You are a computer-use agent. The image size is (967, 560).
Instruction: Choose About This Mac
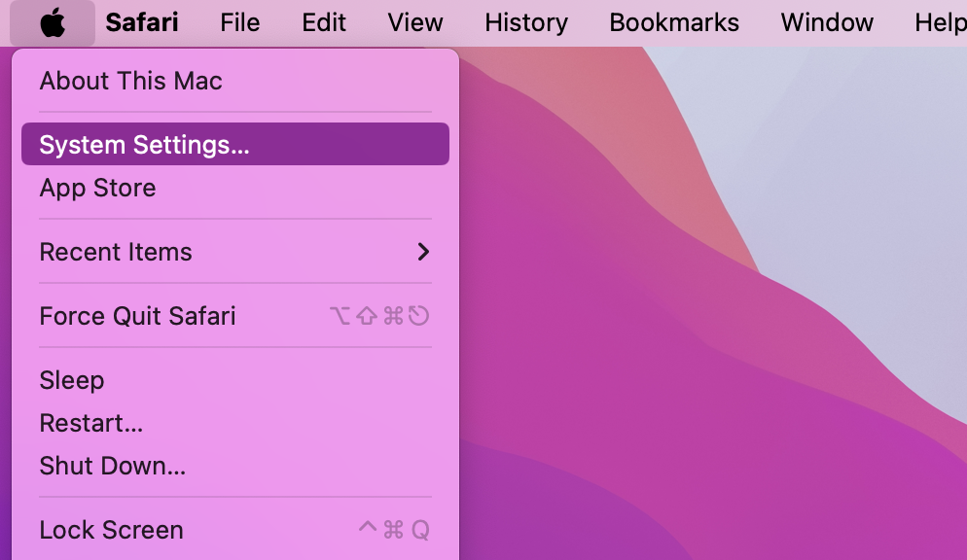(235, 81)
